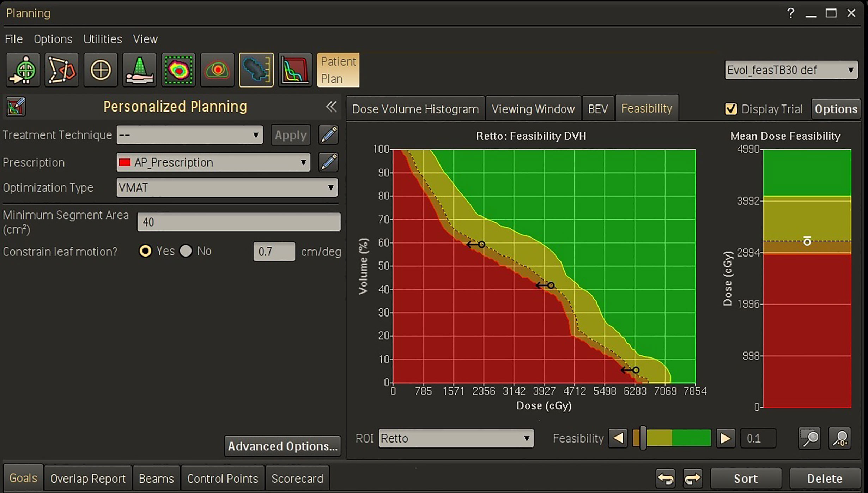Viewport: 868px width, 493px height.
Task: Decrease feasibility with left arrow button
Action: click(x=618, y=438)
